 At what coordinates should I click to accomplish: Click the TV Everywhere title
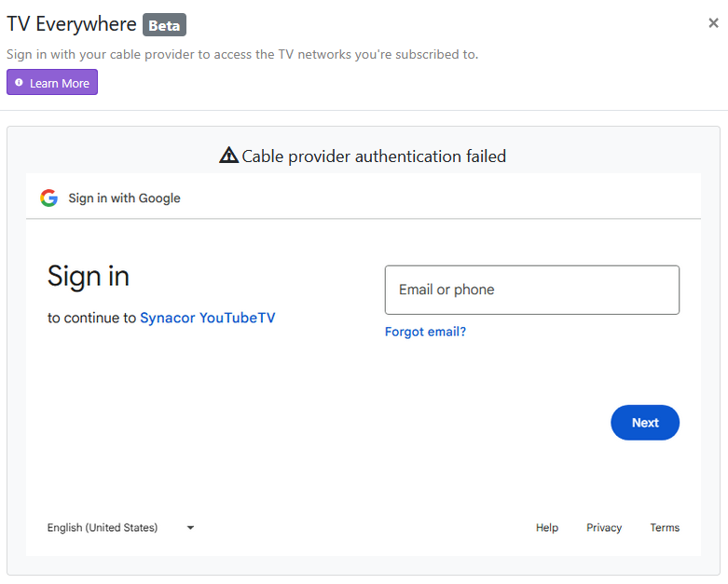(x=72, y=24)
